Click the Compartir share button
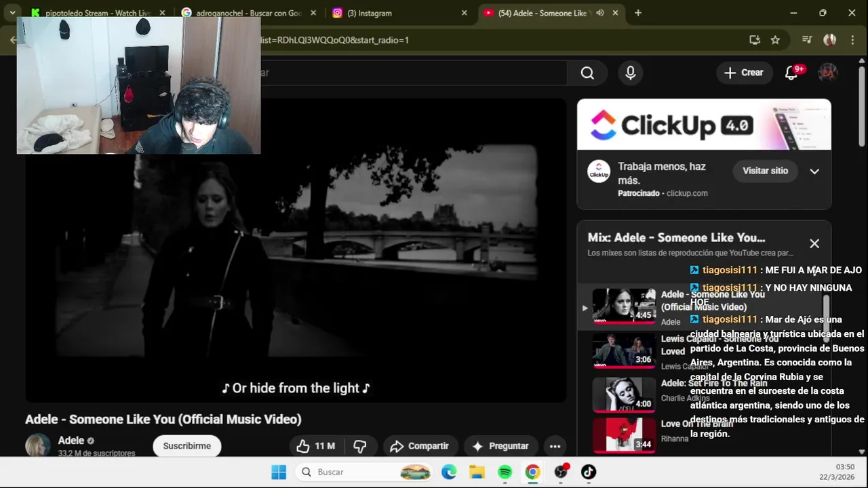Screen dimensions: 868x488 420,446
